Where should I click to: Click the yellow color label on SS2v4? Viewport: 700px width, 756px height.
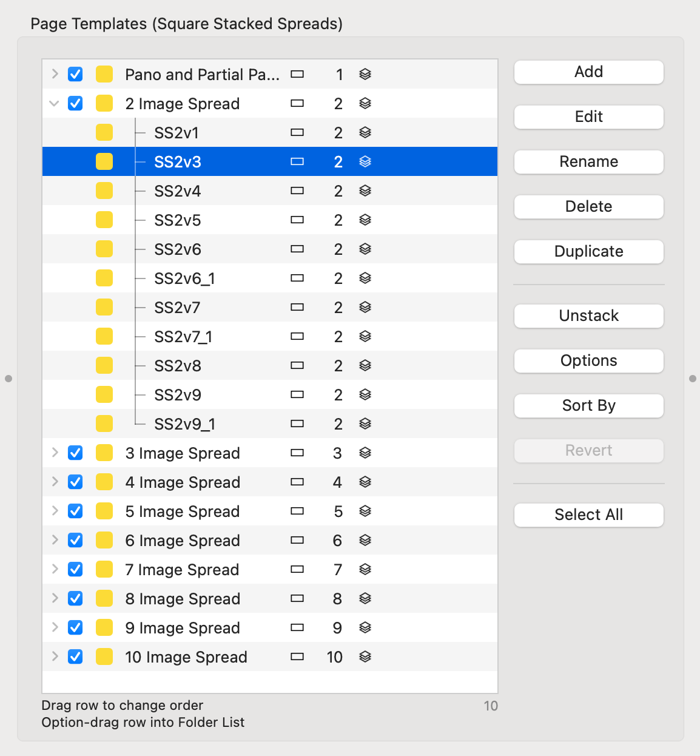tap(104, 191)
